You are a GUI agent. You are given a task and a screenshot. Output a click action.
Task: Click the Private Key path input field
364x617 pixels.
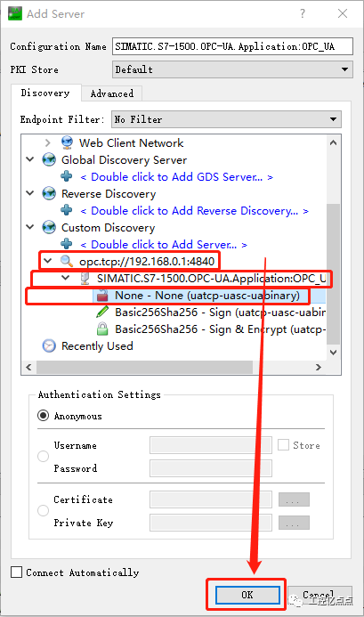click(211, 523)
